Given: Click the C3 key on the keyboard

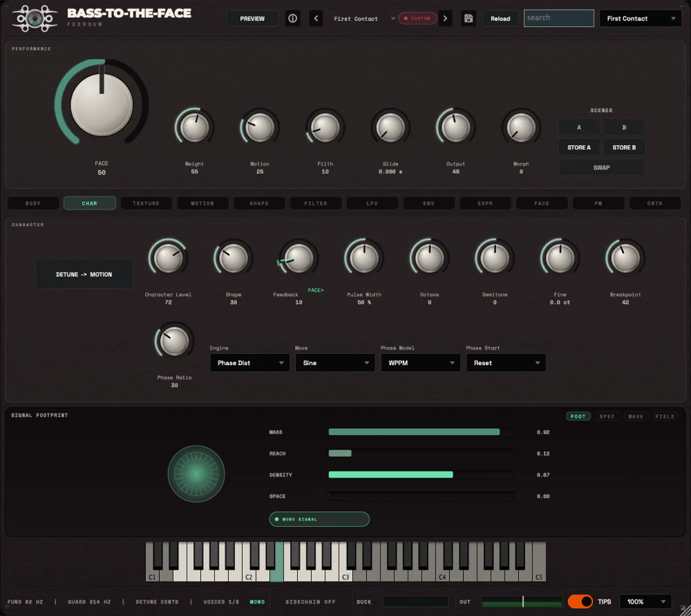Looking at the screenshot, I should 346,574.
